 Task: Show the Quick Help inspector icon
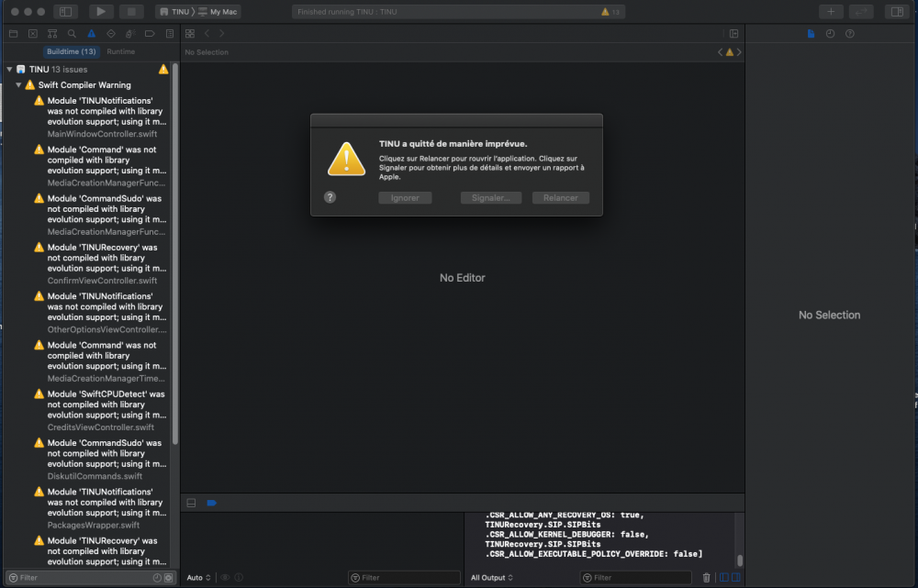pyautogui.click(x=849, y=34)
